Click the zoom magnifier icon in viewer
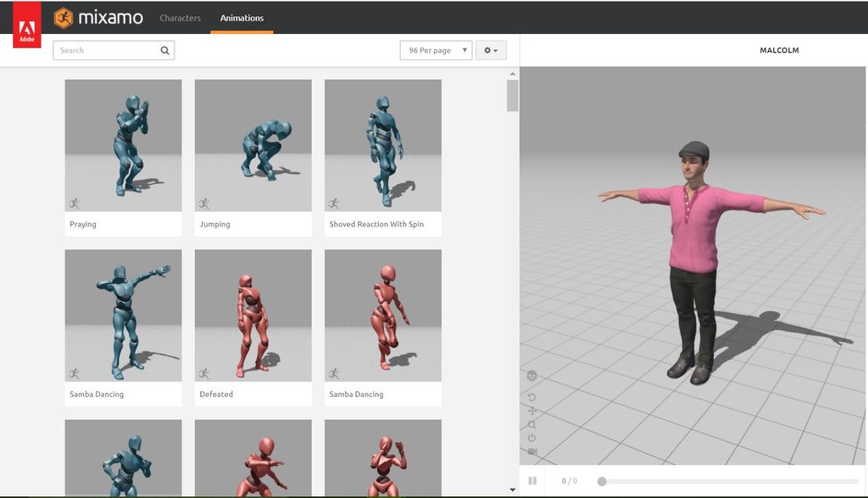This screenshot has height=498, width=868. pyautogui.click(x=532, y=425)
